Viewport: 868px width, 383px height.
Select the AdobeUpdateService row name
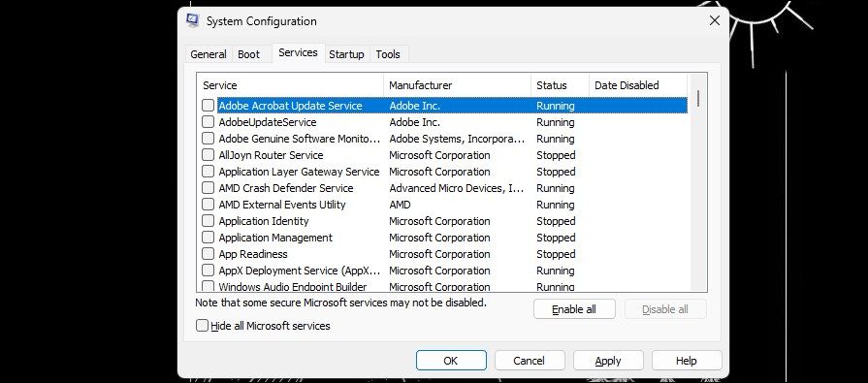pyautogui.click(x=268, y=122)
